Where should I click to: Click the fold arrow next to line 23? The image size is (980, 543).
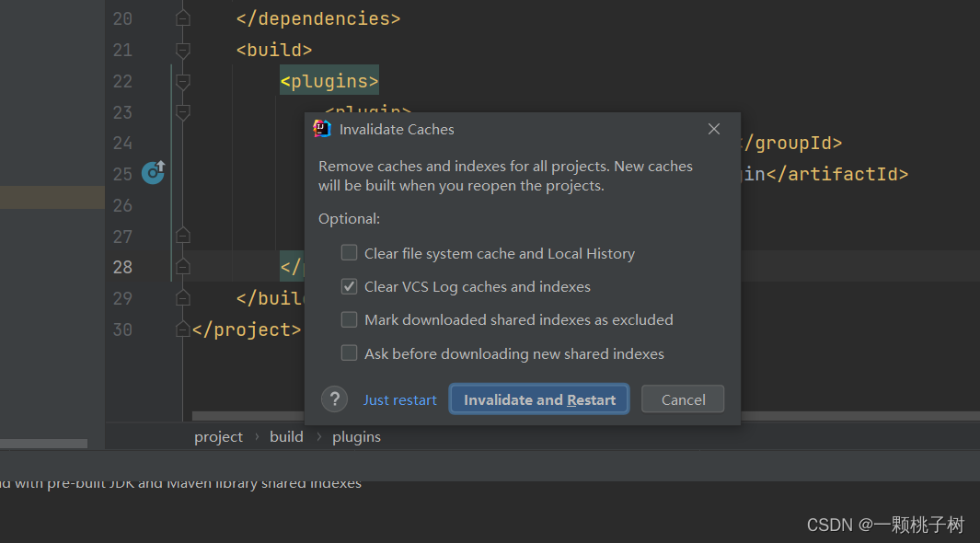click(x=182, y=112)
